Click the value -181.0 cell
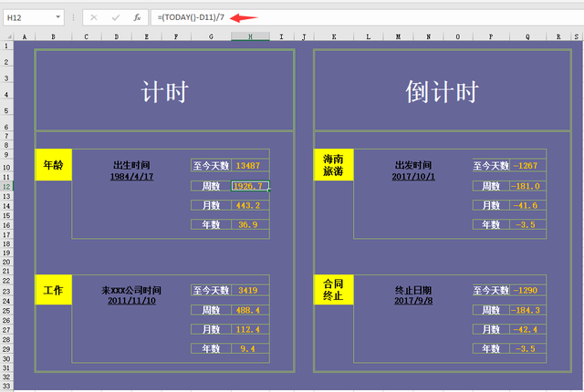This screenshot has width=584, height=392. pos(527,186)
